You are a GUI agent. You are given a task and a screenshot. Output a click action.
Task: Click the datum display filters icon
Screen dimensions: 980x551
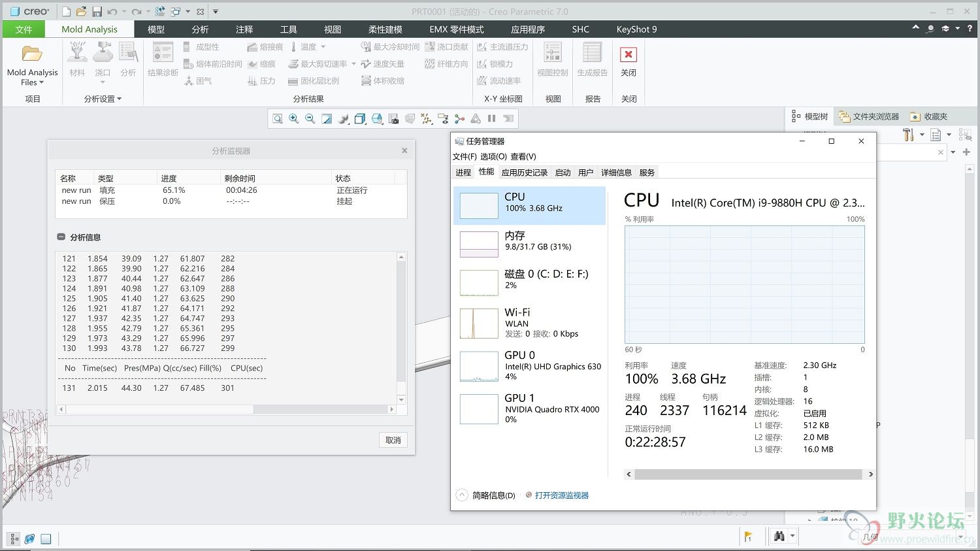tap(427, 118)
